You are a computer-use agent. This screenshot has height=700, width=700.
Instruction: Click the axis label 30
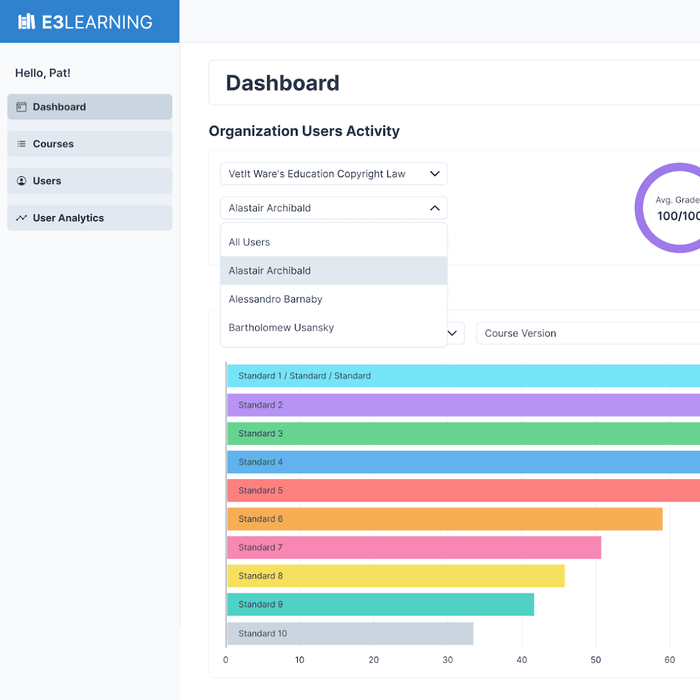point(448,660)
